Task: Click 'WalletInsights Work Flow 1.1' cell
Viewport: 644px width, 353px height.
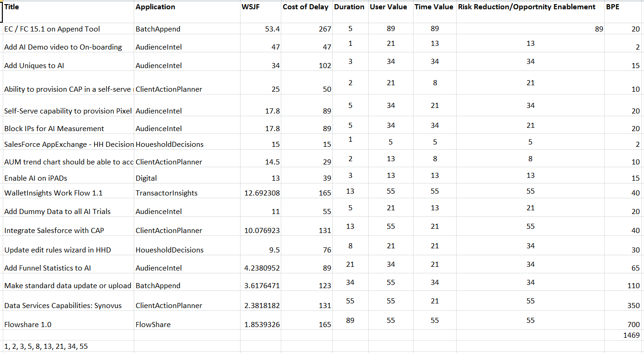Action: coord(68,191)
